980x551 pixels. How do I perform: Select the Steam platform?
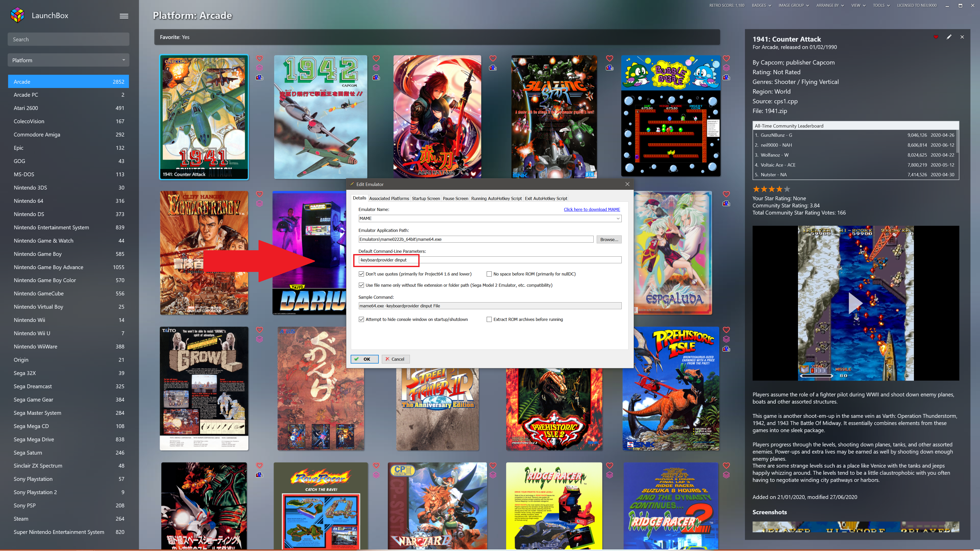click(x=68, y=519)
